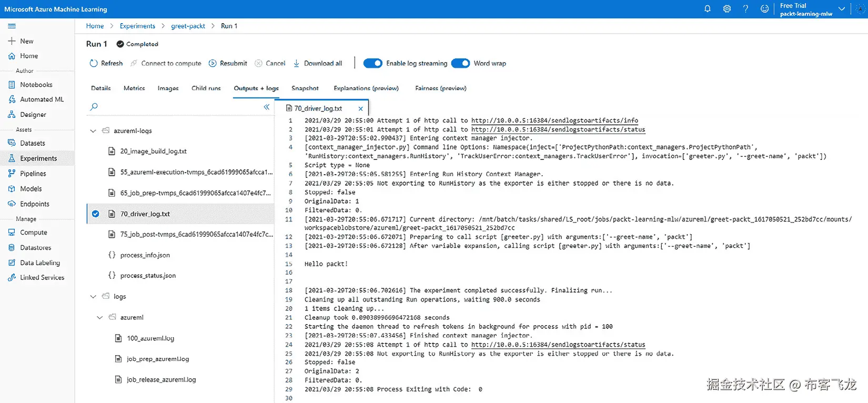Switch to the Child runs tab

tap(206, 88)
